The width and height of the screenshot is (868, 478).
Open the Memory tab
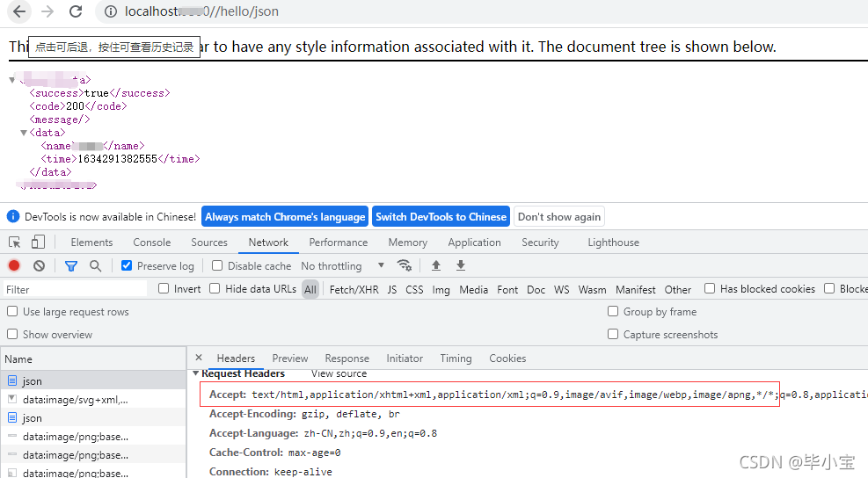click(x=408, y=243)
